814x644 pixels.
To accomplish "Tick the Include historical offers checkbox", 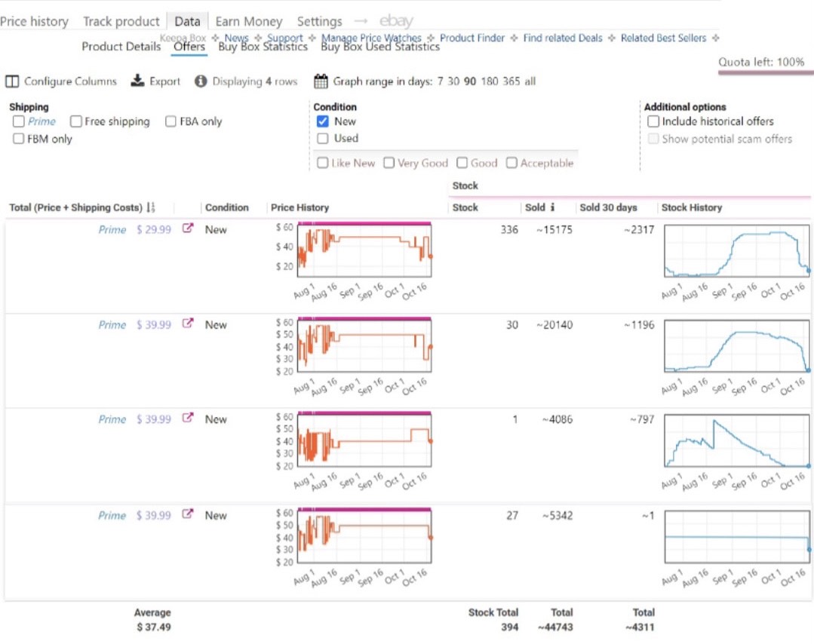I will pos(653,121).
